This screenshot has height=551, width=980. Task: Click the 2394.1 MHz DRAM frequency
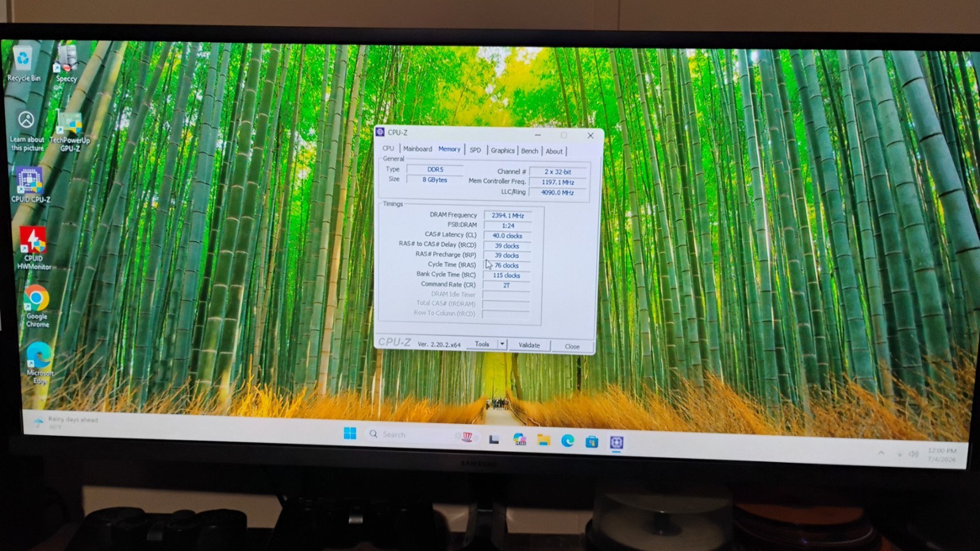pyautogui.click(x=507, y=216)
